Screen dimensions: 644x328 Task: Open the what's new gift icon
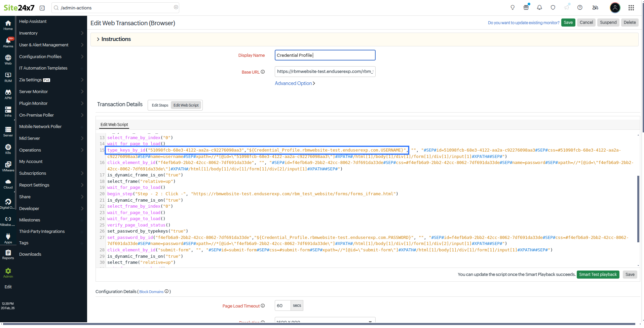click(x=526, y=7)
